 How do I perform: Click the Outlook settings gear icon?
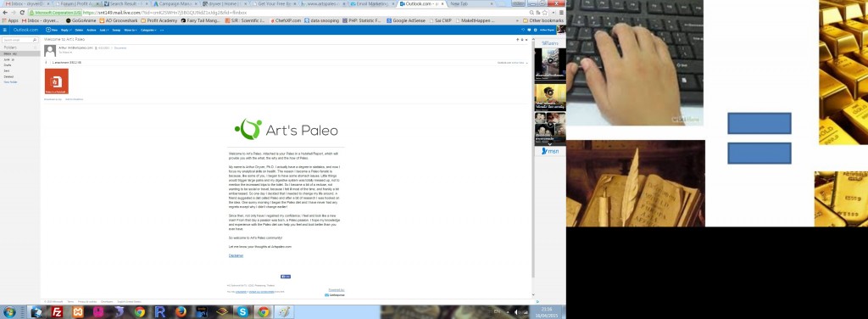pos(536,30)
